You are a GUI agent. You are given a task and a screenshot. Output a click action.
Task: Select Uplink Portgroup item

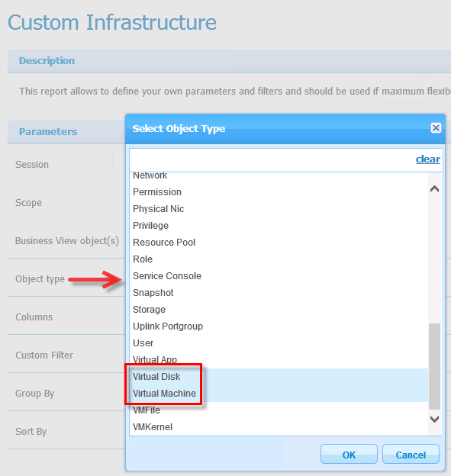click(x=279, y=326)
